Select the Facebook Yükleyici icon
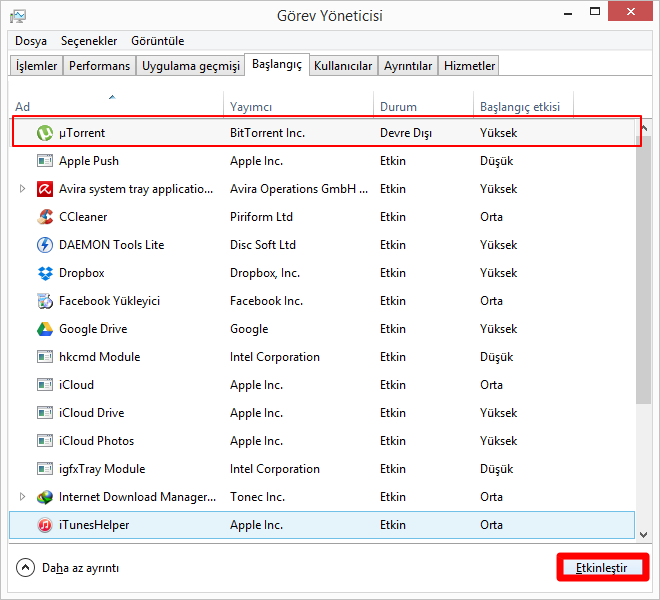Screen dimensions: 660x600 (x=45, y=301)
